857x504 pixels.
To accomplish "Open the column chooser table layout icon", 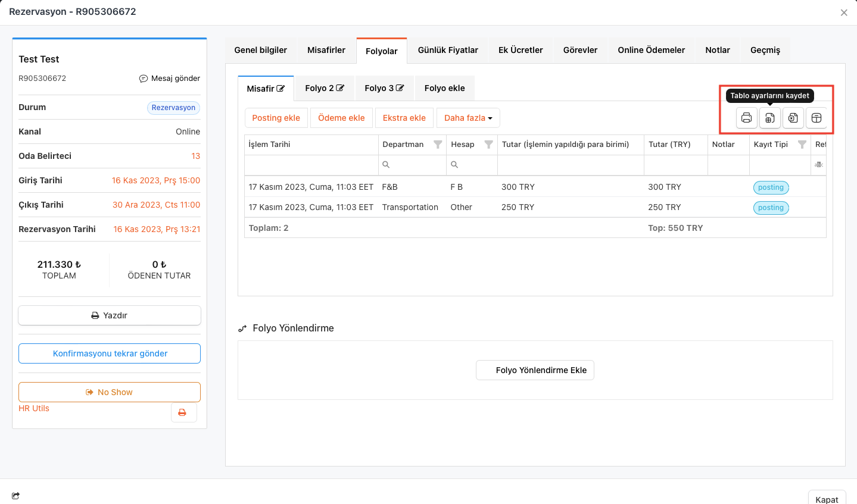I will point(817,118).
